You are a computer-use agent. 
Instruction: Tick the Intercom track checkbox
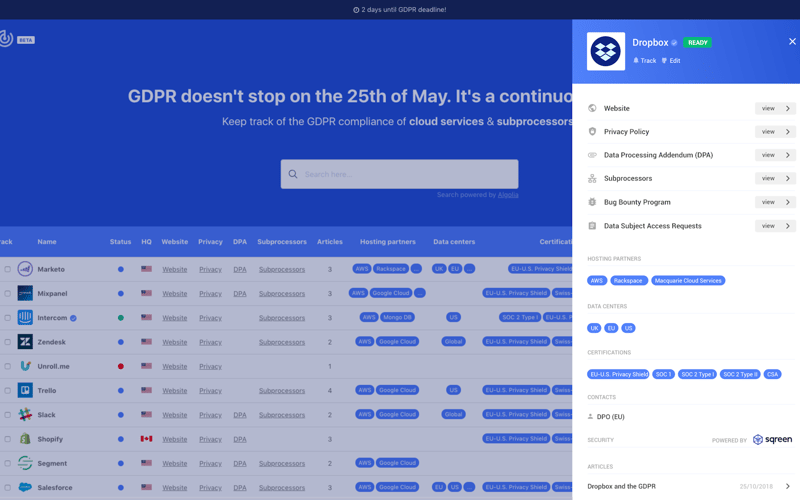click(x=8, y=317)
